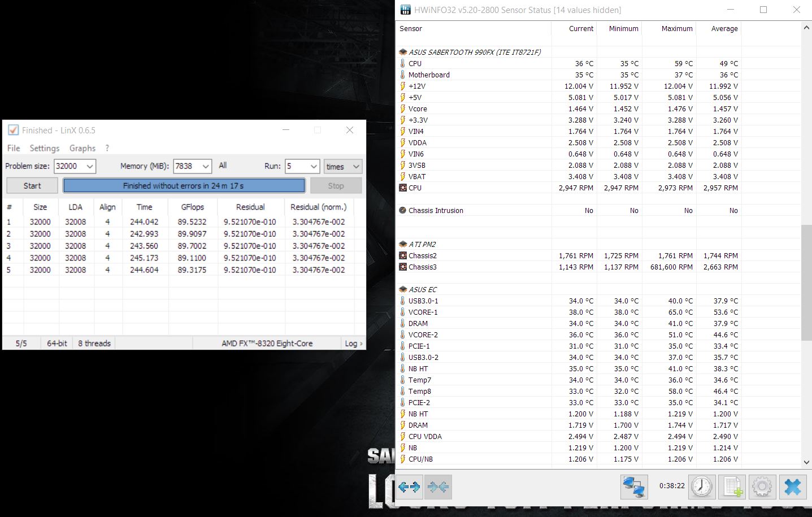Click the 64-bit status bar entry
The image size is (812, 517).
click(x=57, y=343)
